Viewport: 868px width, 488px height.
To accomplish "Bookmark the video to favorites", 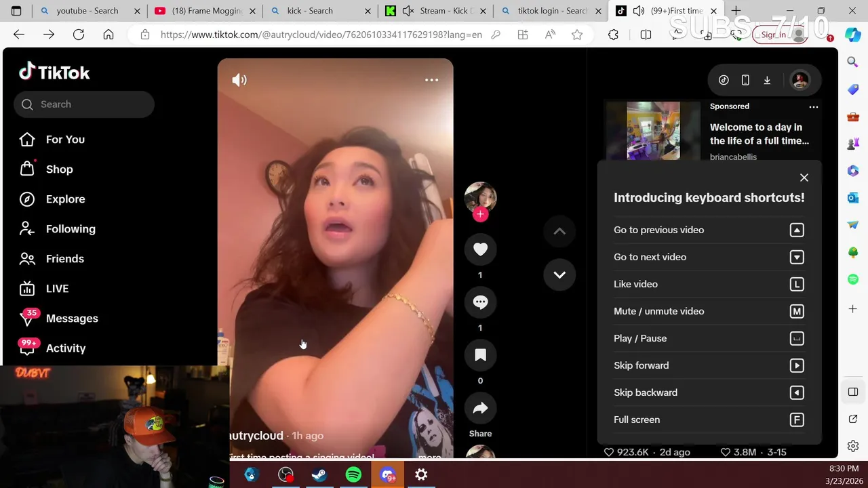I will 480,355.
